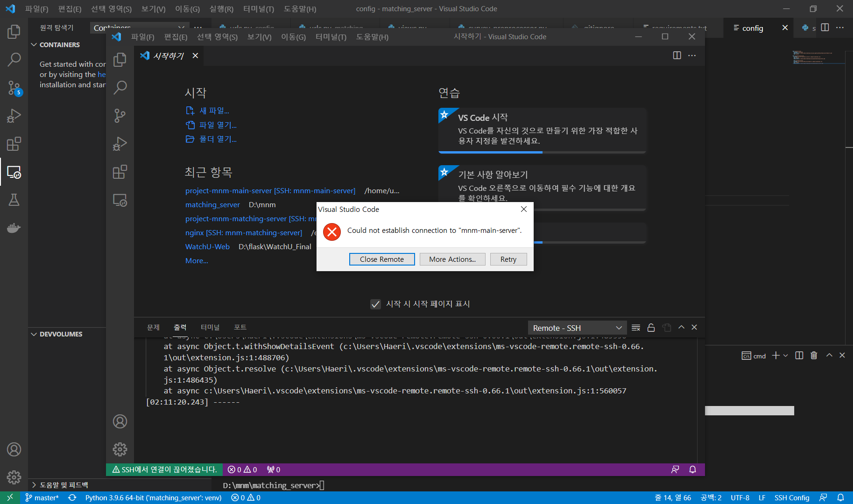
Task: Open Explorer in front 시작하기 window
Action: click(x=120, y=59)
